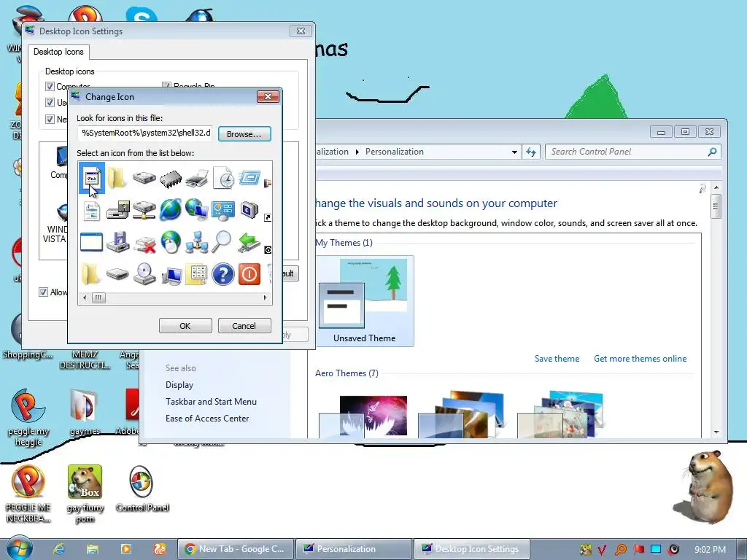Screen dimensions: 747x560
Task: Choose the memory chip icon
Action: [171, 179]
